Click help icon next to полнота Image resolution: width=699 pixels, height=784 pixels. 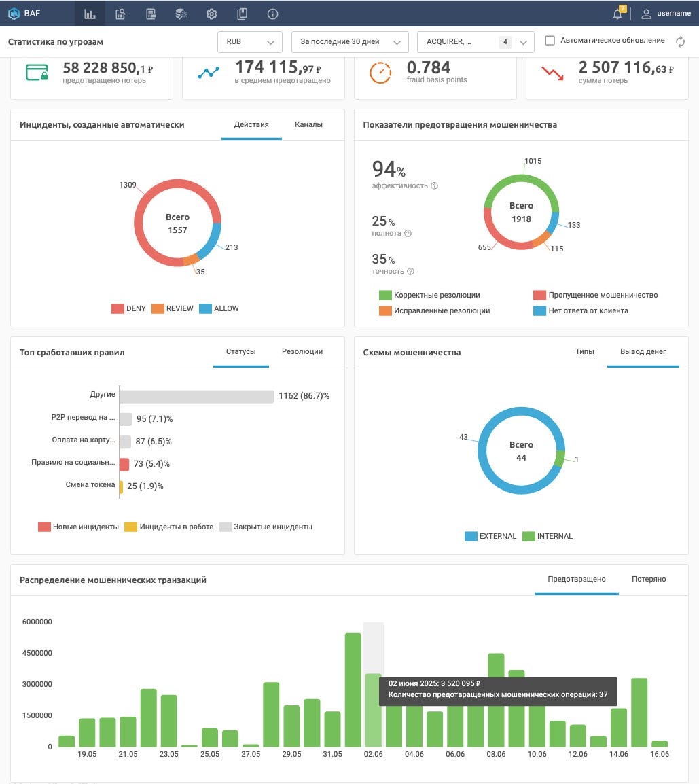(x=408, y=233)
